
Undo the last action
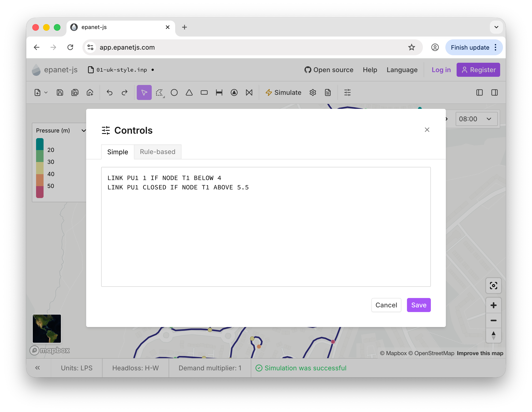pyautogui.click(x=109, y=92)
